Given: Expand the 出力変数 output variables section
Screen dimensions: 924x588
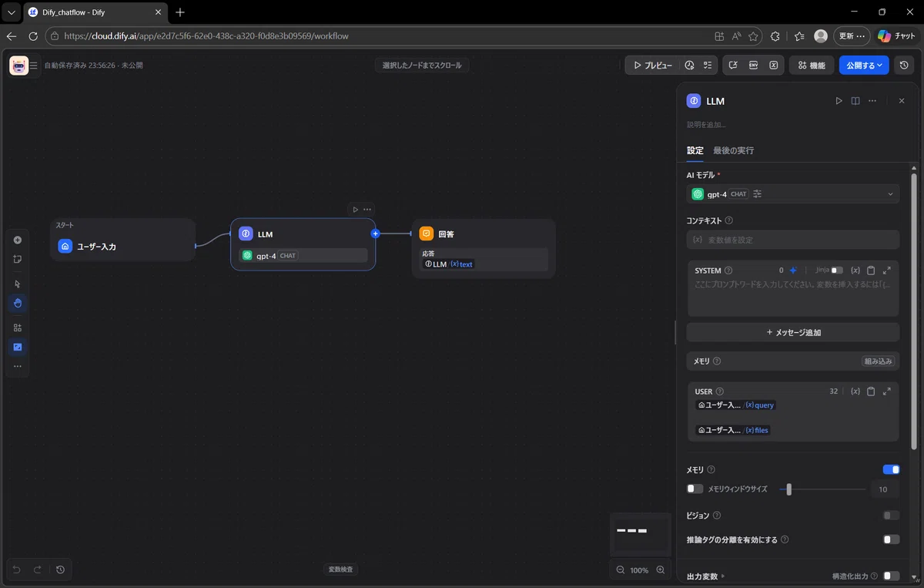Looking at the screenshot, I should click(x=706, y=576).
